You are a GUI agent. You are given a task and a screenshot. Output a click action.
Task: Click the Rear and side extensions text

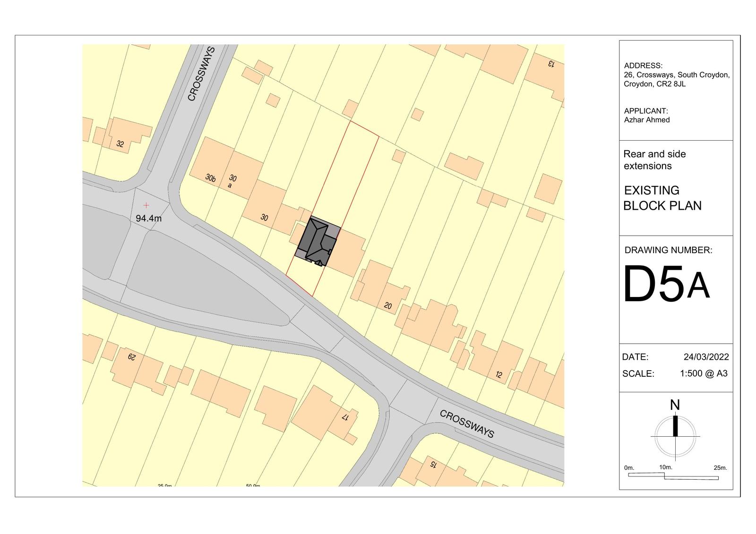click(654, 160)
